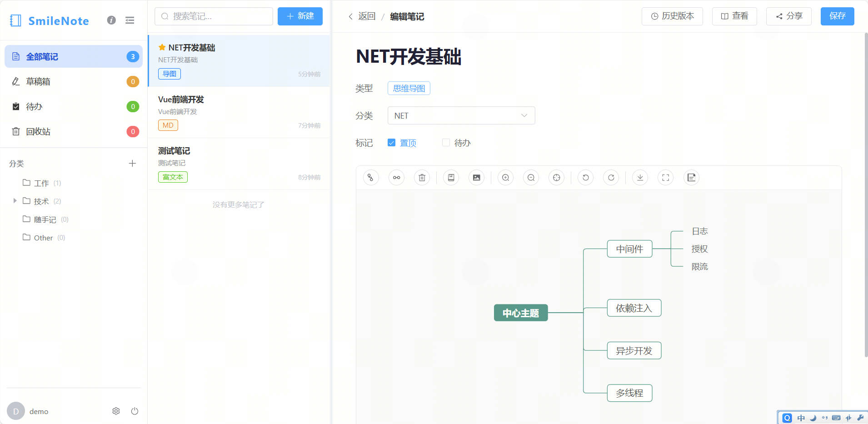Click the bookmark book icon in mind map toolbar
The height and width of the screenshot is (424, 868).
coord(451,178)
